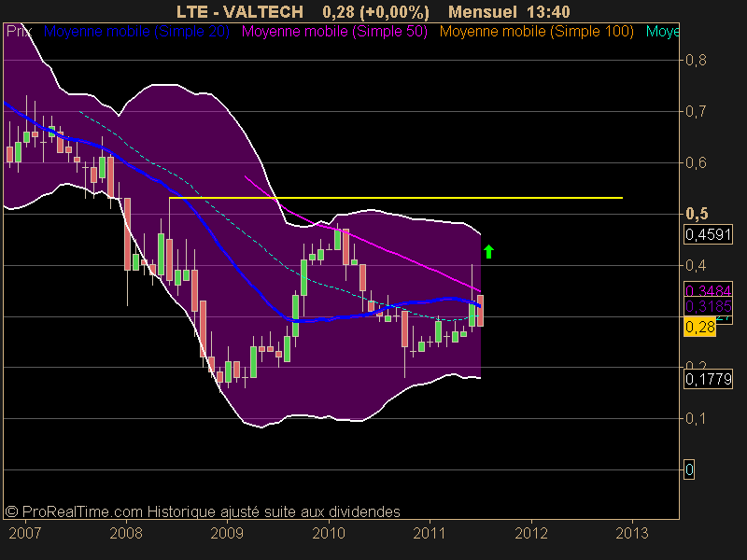Viewport: 747px width, 560px height.
Task: Click the green up arrow marker
Action: (488, 251)
